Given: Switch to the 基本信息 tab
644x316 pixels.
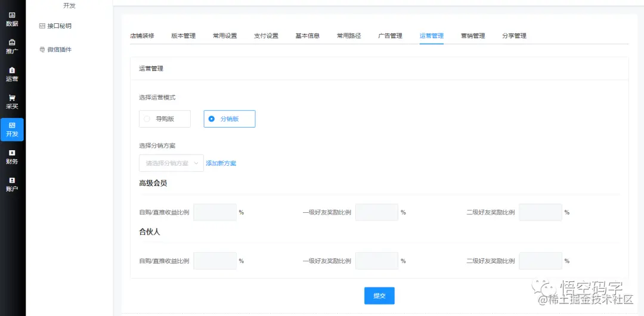Looking at the screenshot, I should (x=308, y=36).
